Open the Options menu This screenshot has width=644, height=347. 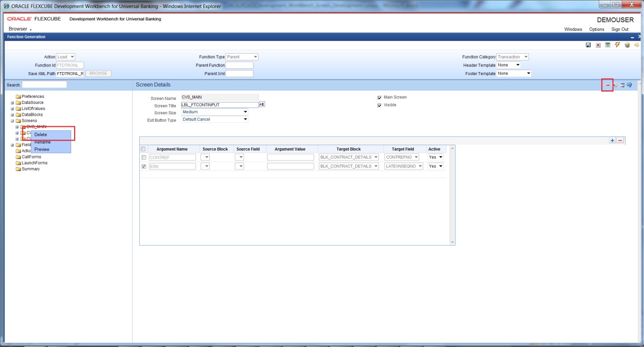[597, 29]
